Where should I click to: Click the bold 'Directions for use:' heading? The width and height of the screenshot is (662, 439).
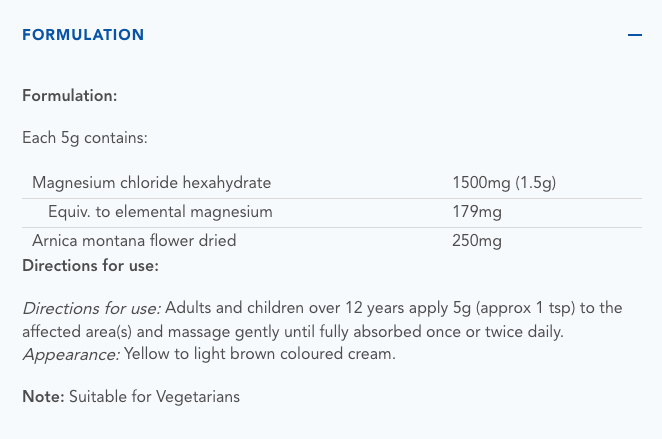tap(91, 267)
